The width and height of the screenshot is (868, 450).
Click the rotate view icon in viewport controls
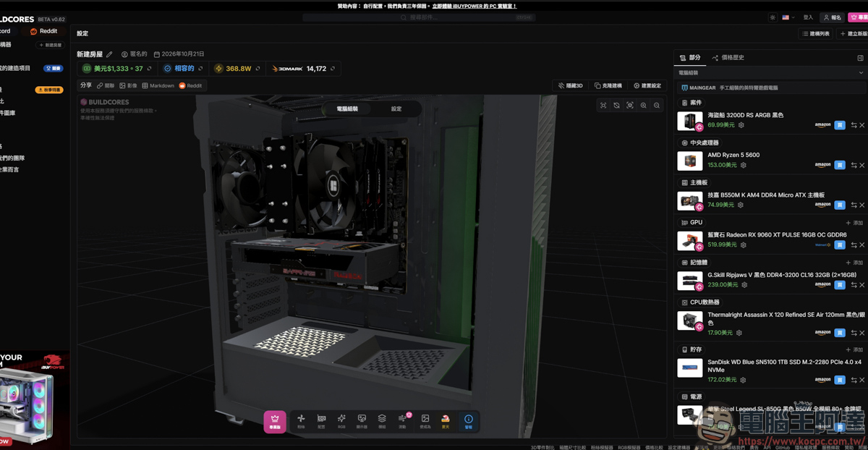[x=616, y=106]
